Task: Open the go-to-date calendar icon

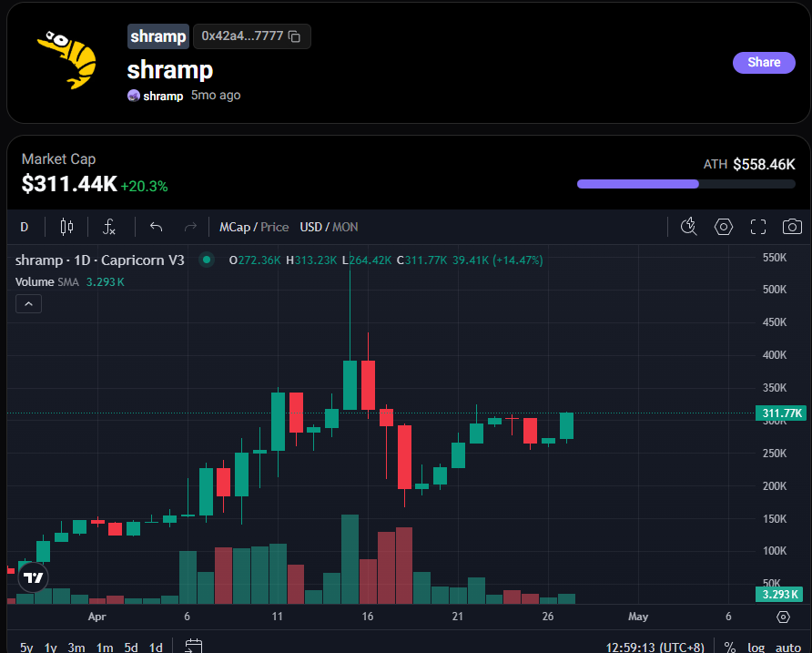Action: pos(194,647)
